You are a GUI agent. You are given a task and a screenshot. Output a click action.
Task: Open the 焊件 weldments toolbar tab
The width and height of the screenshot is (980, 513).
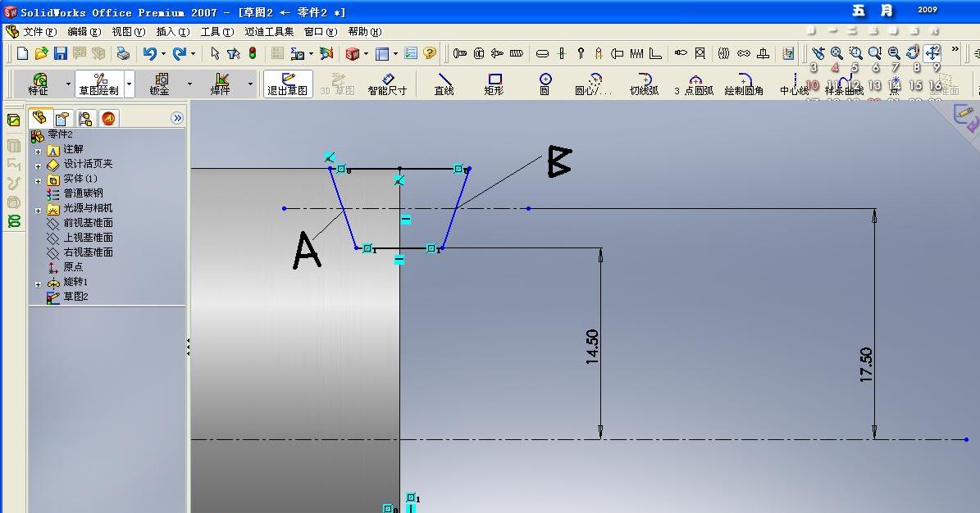221,84
